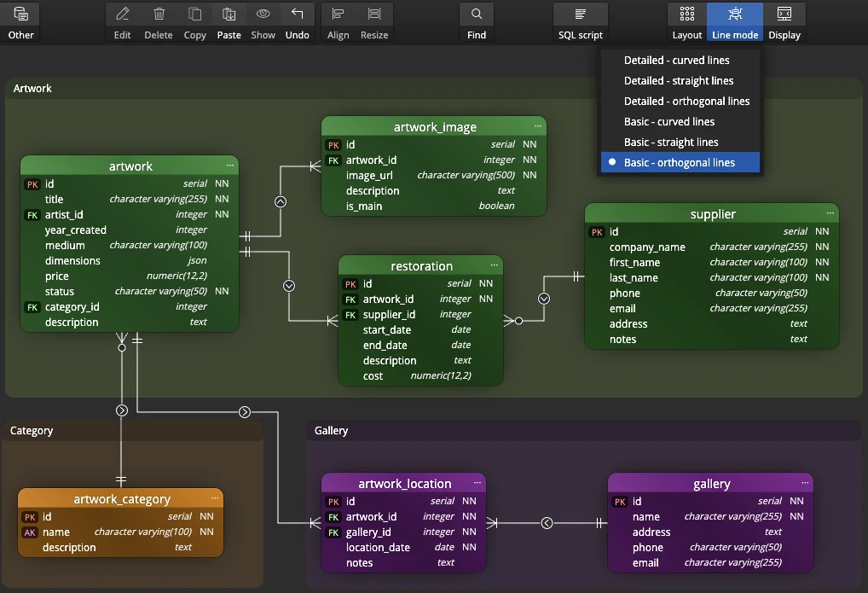Select Detailed - orthogonal lines mode
Viewport: 868px width, 593px height.
point(680,102)
